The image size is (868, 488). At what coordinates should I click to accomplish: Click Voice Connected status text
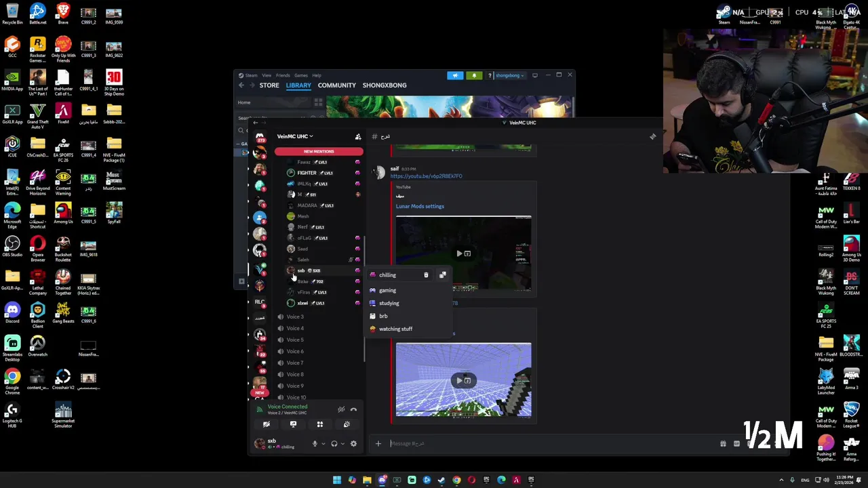click(x=288, y=407)
